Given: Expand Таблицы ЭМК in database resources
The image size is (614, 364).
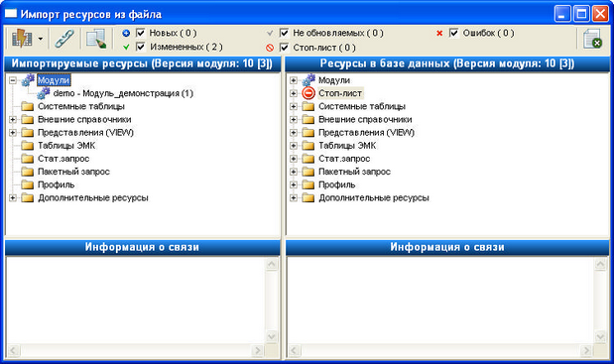Looking at the screenshot, I should (x=294, y=146).
